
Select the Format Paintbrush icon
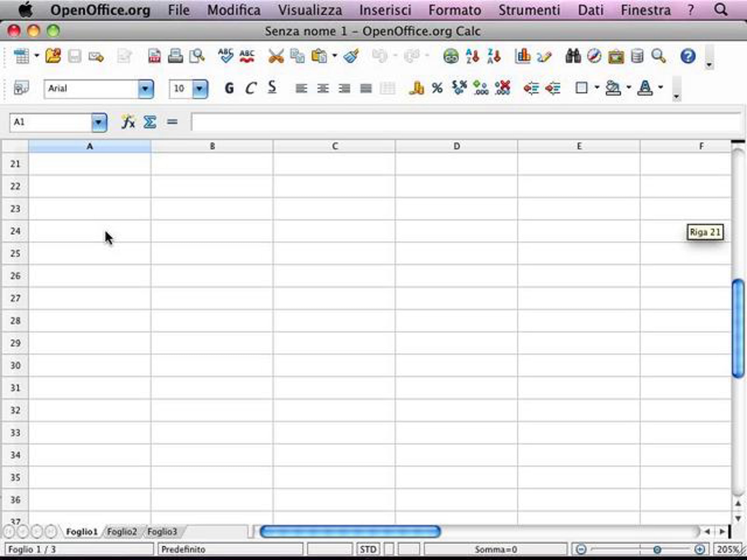click(351, 56)
